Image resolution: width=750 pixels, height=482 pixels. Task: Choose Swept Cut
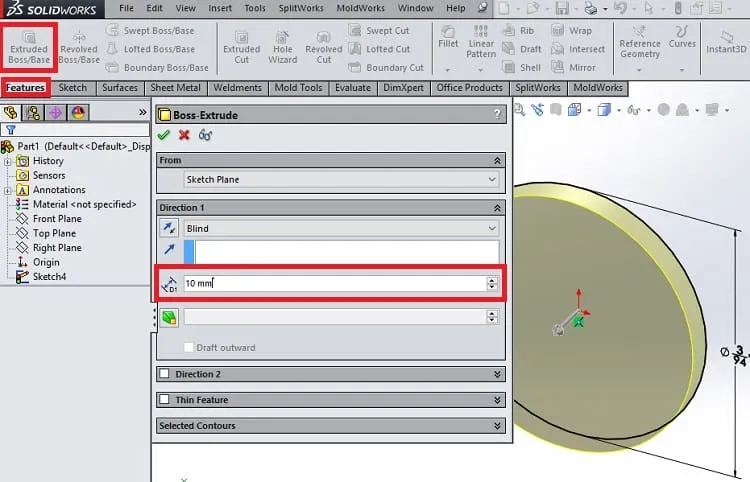point(379,31)
